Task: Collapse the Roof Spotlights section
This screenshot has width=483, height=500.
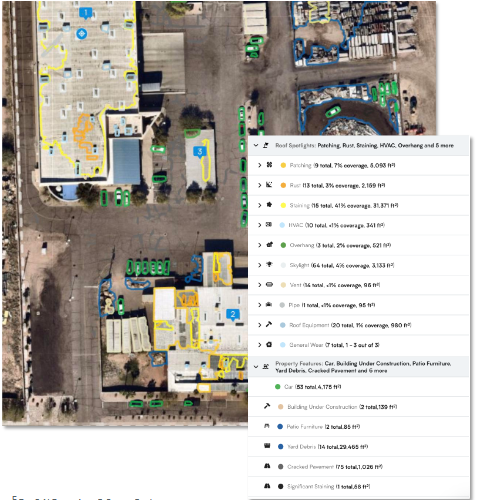Action: [x=256, y=145]
